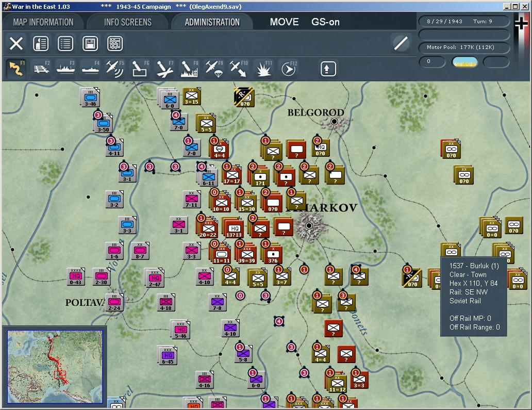Select Soviet infantry unit 3=15
The height and width of the screenshot is (410, 532).
point(192,96)
